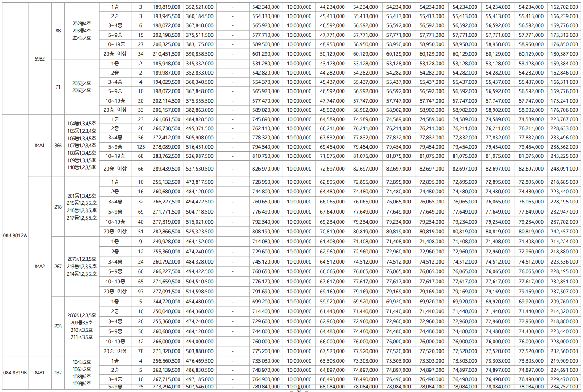This screenshot has width=583, height=392.
Task: Select the value 185,948,000
Action: pos(166,64)
